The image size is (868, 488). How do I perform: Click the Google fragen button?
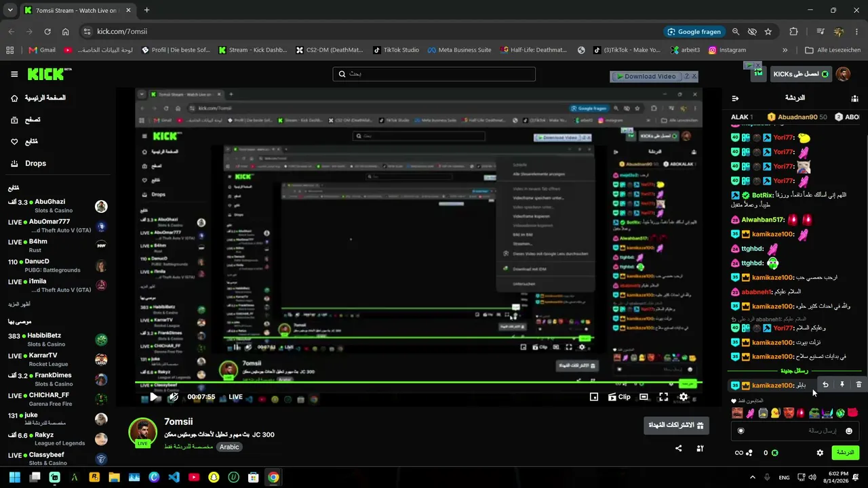pyautogui.click(x=694, y=31)
